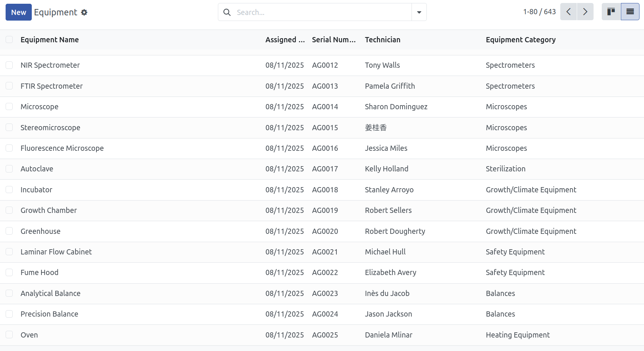Screen dimensions: 644x351
Task: Sort by the Serial Number column header
Action: coord(334,40)
